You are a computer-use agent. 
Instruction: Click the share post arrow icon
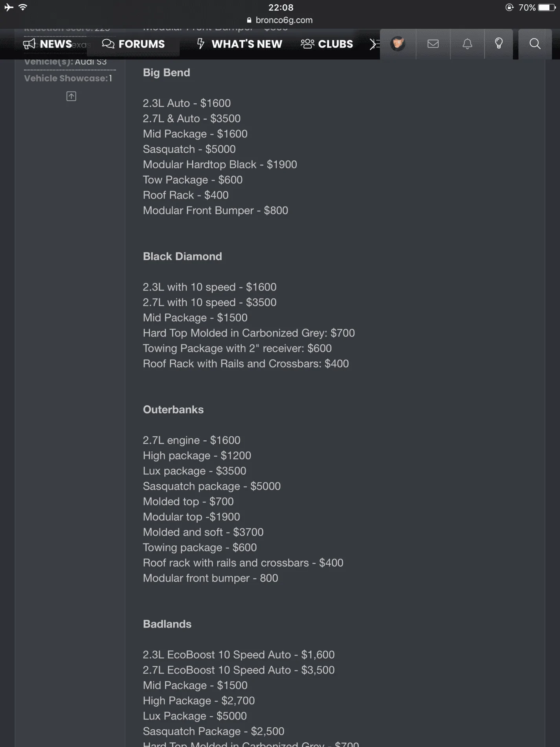(x=71, y=96)
